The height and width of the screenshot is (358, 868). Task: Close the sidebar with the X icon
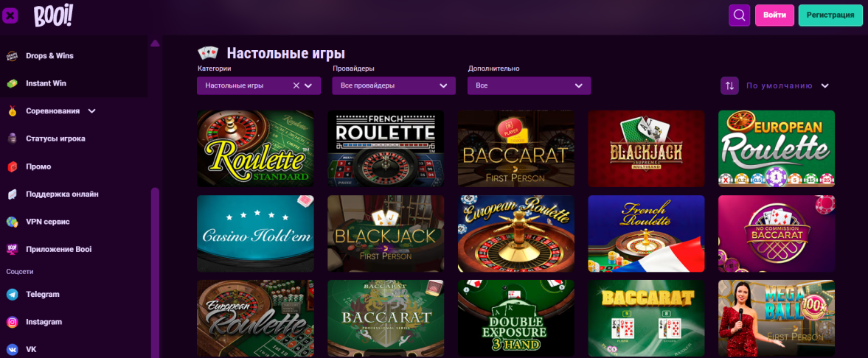pyautogui.click(x=11, y=15)
